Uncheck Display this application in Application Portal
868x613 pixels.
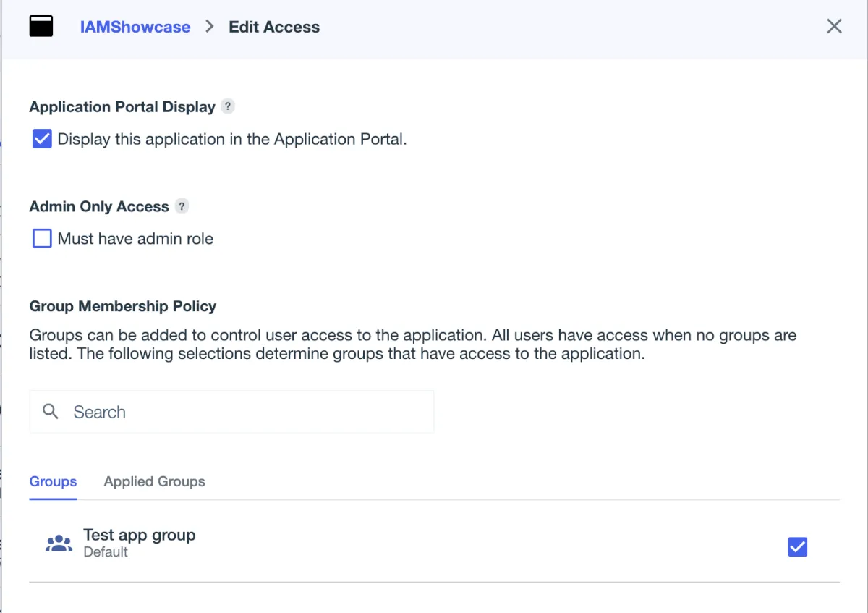[x=42, y=139]
